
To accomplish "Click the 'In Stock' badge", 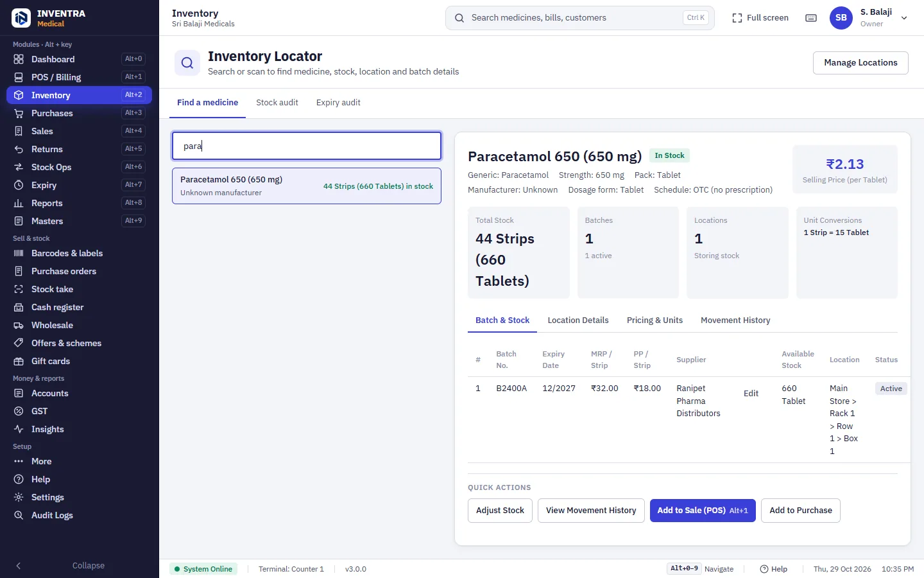I will (669, 155).
